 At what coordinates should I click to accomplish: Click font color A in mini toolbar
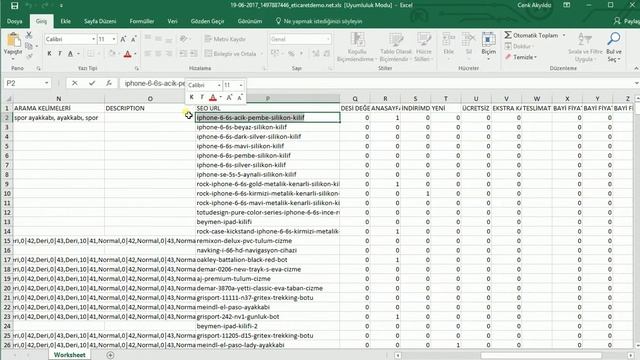click(213, 97)
